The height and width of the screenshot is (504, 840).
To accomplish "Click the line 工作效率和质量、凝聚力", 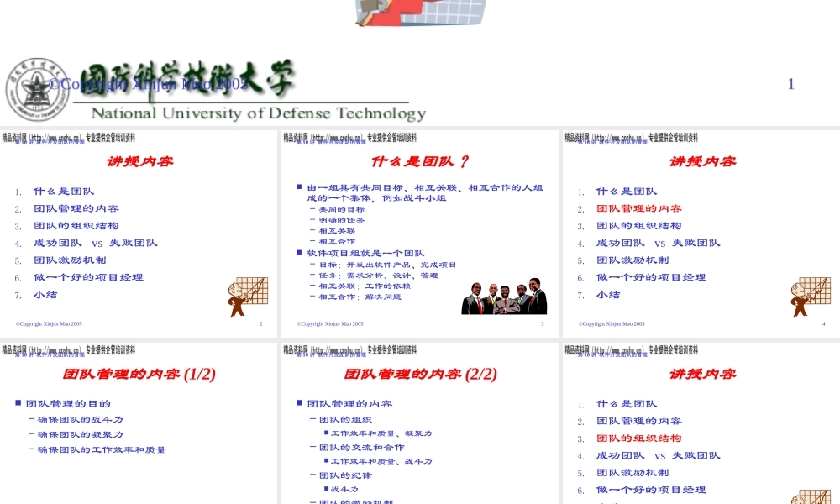I will coord(381,433).
